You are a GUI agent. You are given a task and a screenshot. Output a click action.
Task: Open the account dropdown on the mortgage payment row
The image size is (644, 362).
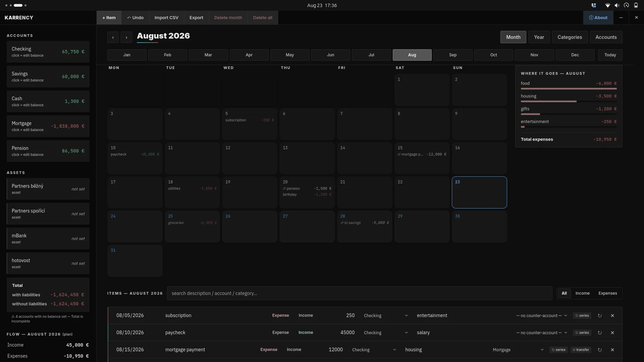point(374,350)
